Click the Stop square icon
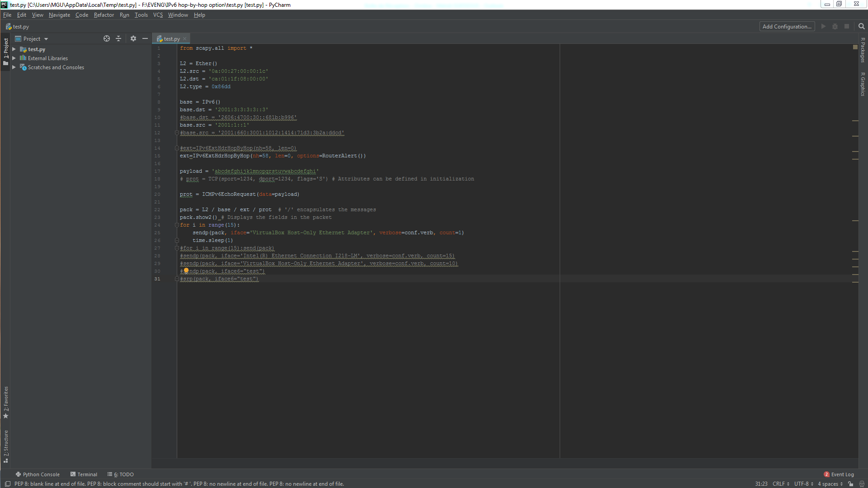The height and width of the screenshot is (488, 868). click(x=847, y=27)
